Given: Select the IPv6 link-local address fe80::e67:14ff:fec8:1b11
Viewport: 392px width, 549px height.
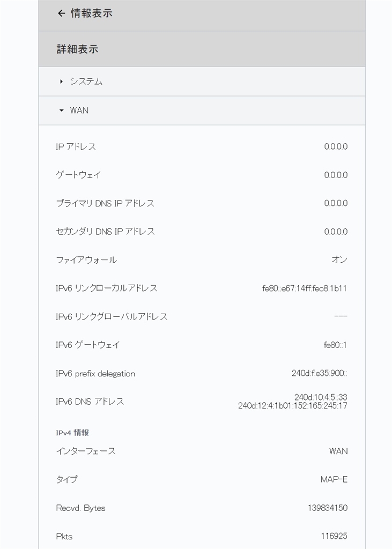Looking at the screenshot, I should 305,288.
